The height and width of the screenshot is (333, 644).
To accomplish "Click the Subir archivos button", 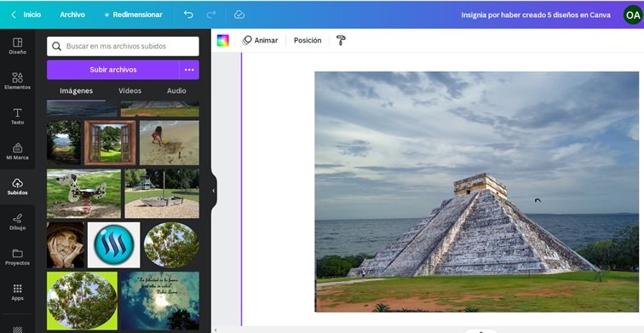I will tap(113, 70).
